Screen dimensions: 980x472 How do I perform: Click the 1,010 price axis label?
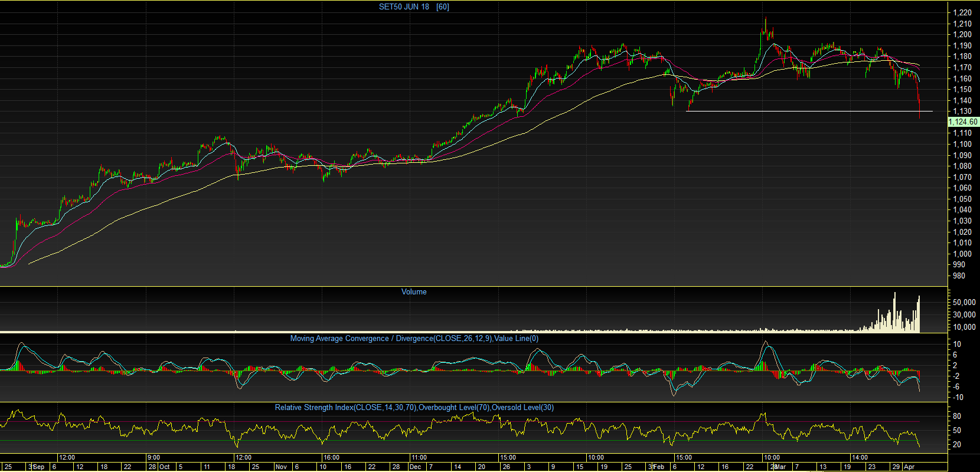[x=962, y=243]
